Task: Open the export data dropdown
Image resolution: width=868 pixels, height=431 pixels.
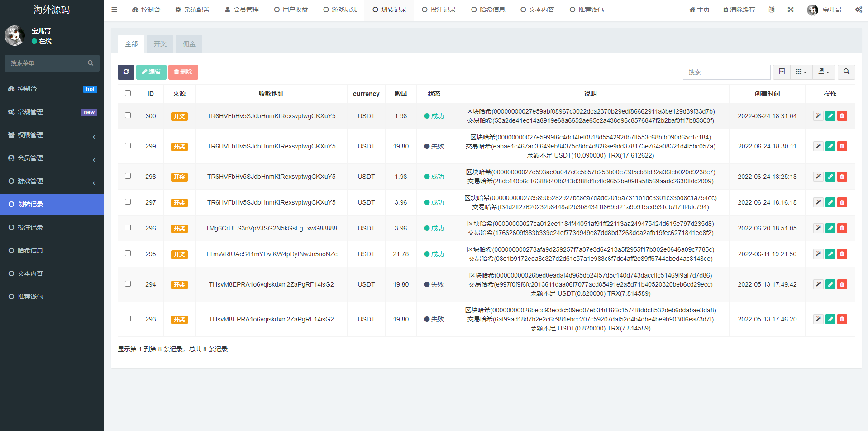Action: [x=824, y=72]
